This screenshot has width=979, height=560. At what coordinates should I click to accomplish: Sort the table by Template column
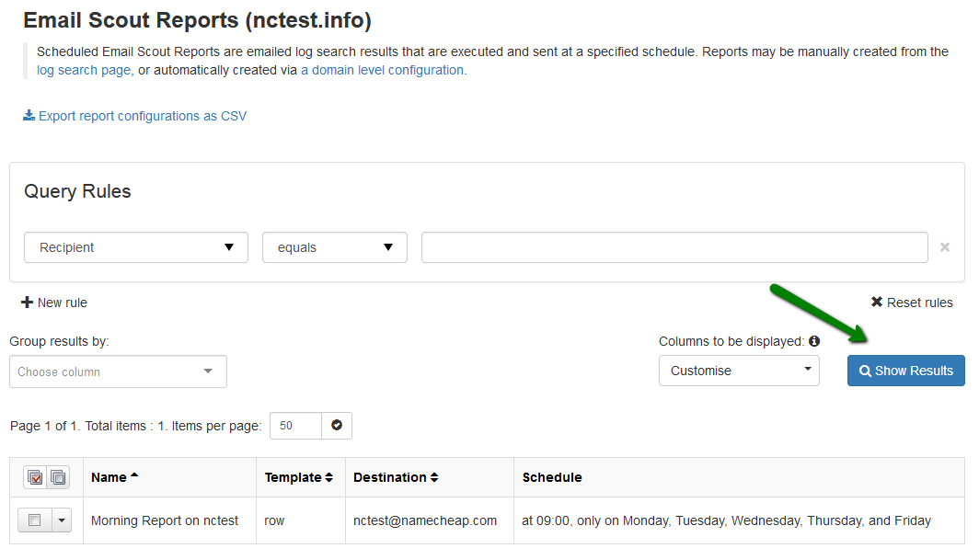[298, 477]
